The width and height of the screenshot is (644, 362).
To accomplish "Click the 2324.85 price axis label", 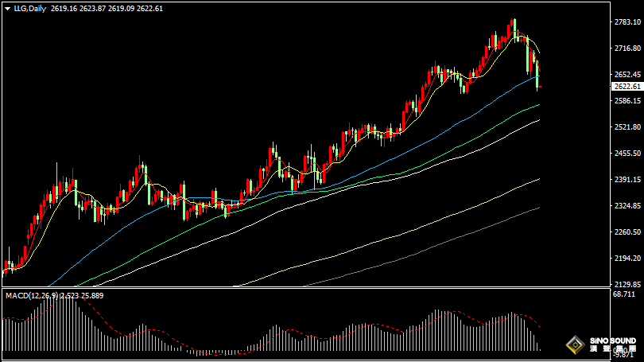I will [627, 206].
